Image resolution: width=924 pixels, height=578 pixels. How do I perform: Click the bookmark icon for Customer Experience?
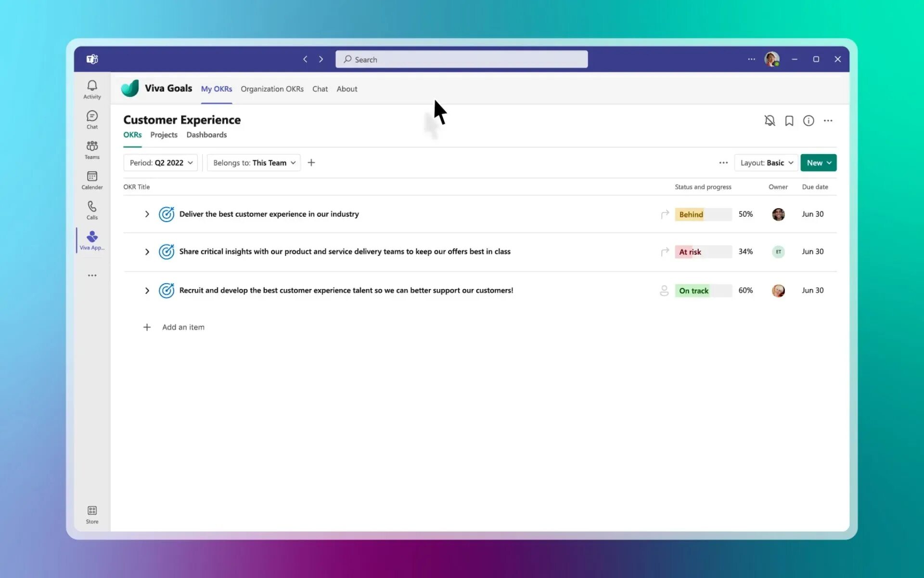coord(789,121)
